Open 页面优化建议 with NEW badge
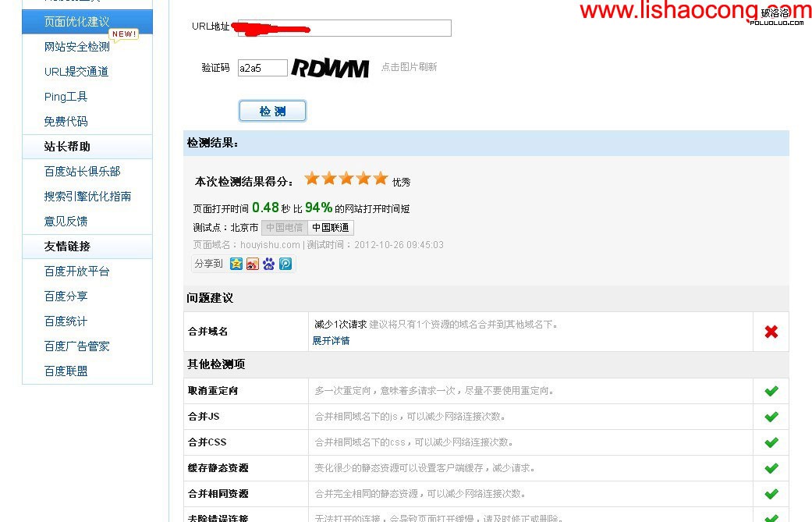This screenshot has height=522, width=812. (x=78, y=21)
